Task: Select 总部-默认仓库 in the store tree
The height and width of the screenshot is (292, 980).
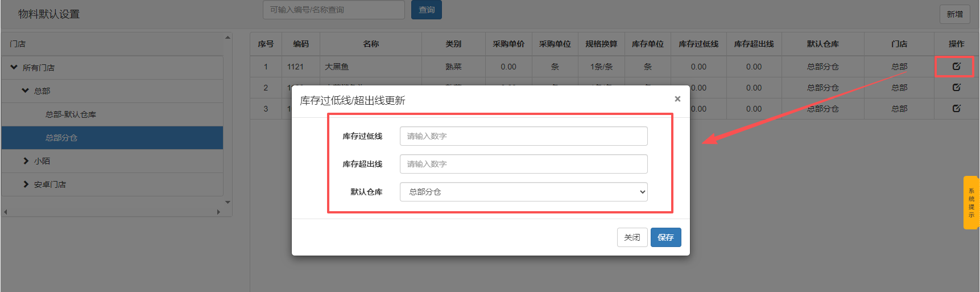Action: (x=71, y=114)
